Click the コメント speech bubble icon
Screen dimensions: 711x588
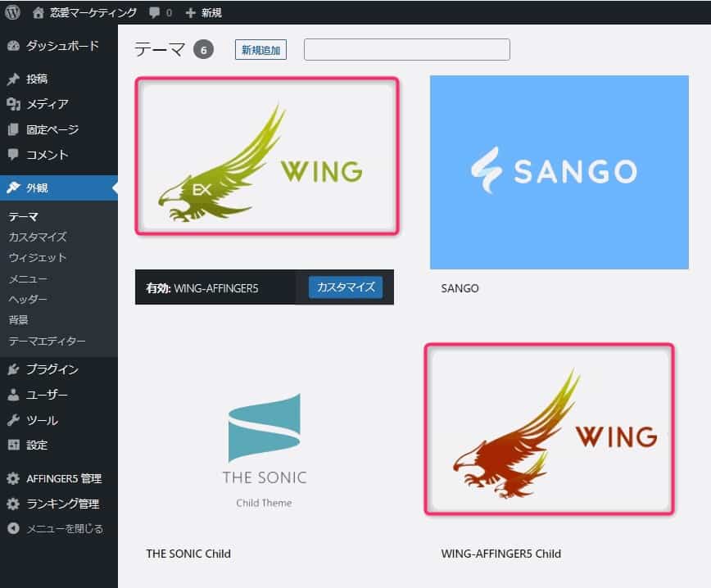pos(14,155)
